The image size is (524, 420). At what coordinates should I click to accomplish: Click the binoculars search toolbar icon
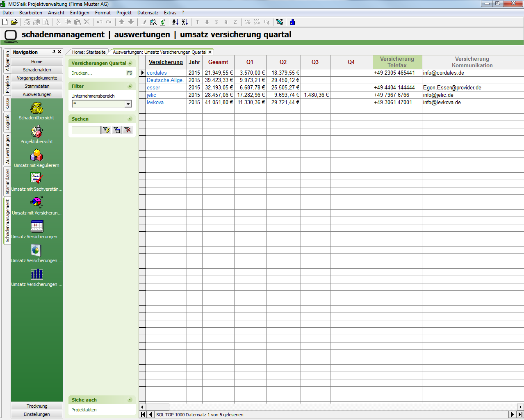153,22
